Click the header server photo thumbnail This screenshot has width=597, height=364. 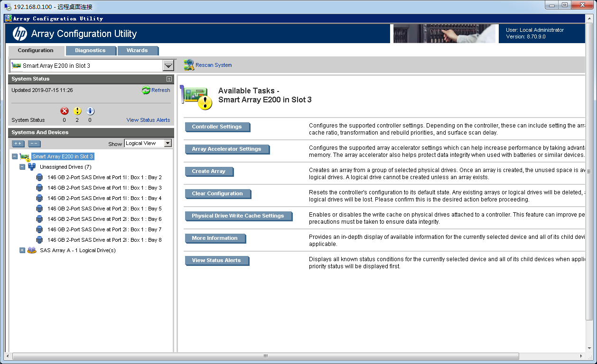tap(444, 33)
